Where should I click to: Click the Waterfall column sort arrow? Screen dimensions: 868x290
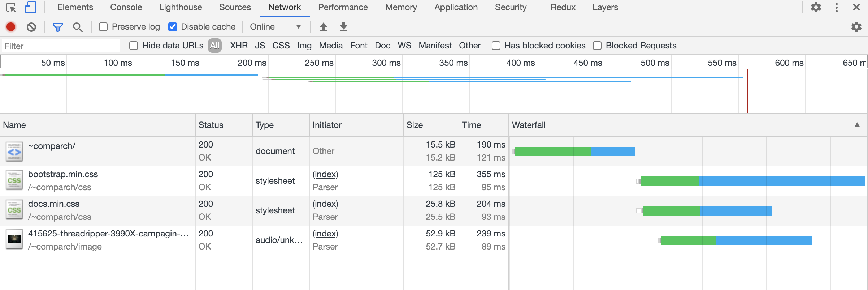click(x=857, y=125)
